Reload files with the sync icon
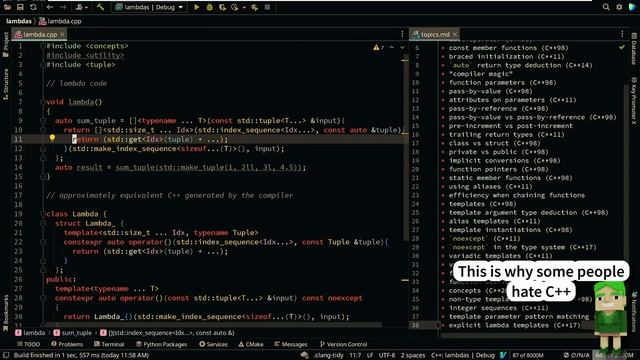Viewport: 640px width, 360px height. [x=33, y=7]
